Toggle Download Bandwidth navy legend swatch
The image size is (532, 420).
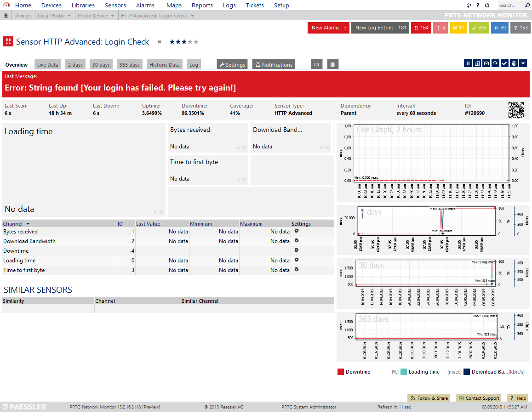point(467,372)
